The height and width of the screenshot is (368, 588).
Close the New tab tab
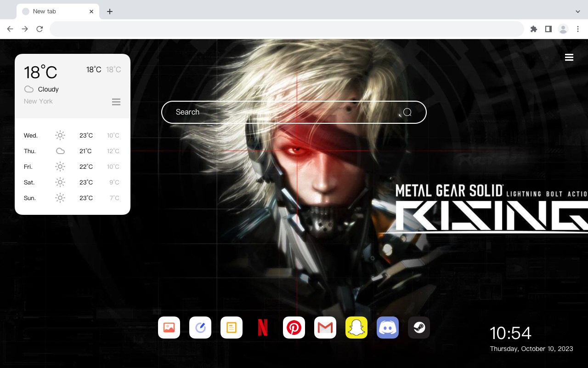[x=91, y=11]
